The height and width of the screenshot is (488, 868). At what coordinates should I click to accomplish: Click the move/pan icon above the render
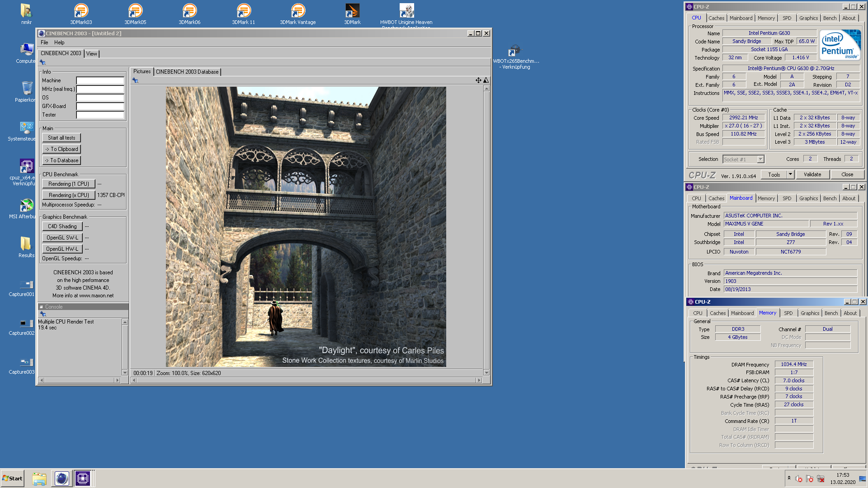478,80
